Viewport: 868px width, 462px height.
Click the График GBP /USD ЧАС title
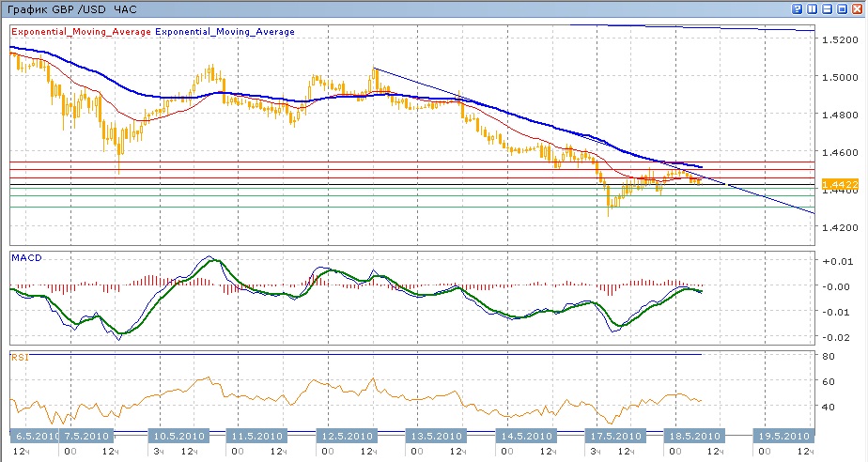71,8
